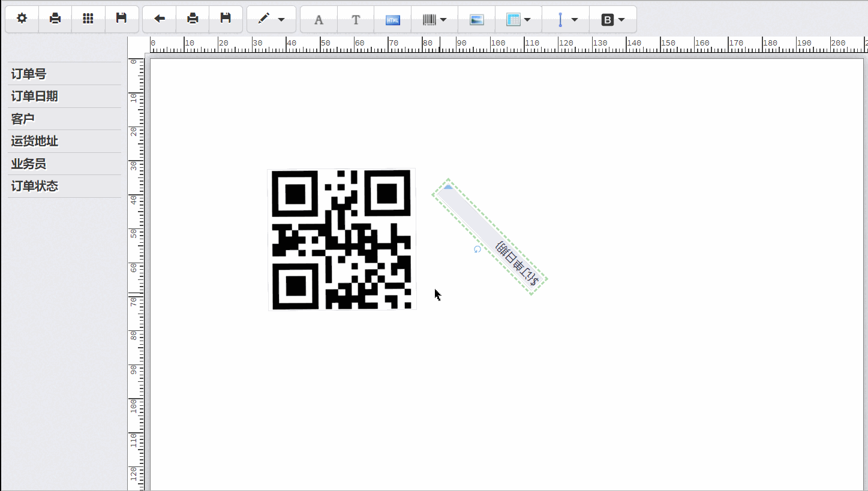The image size is (868, 491).
Task: Select the 运货地址 field
Action: tap(64, 141)
